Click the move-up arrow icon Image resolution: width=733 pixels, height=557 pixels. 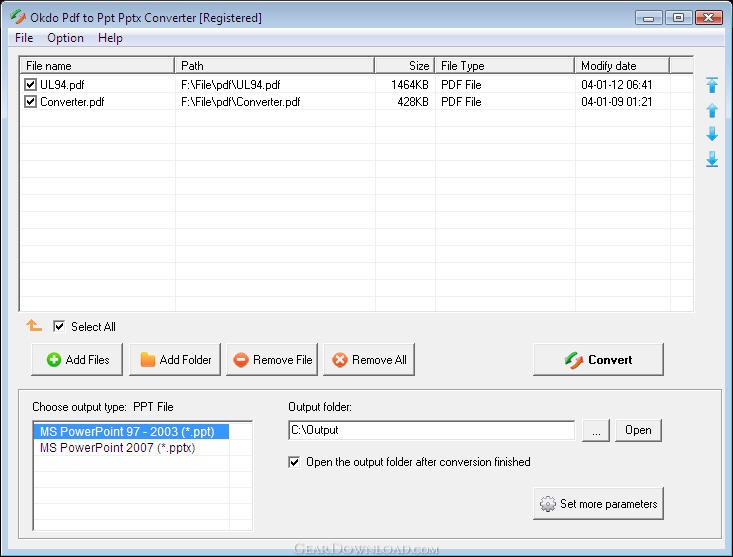tap(712, 111)
